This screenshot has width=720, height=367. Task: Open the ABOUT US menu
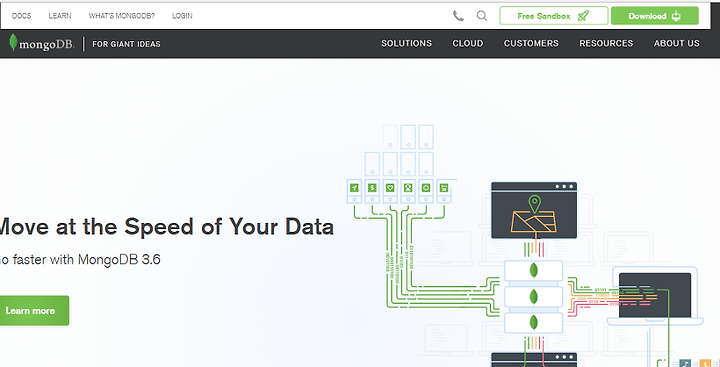677,43
